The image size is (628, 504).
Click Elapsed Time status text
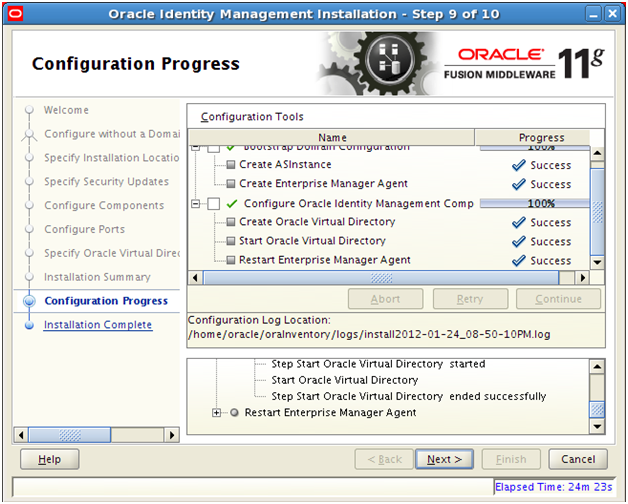554,487
